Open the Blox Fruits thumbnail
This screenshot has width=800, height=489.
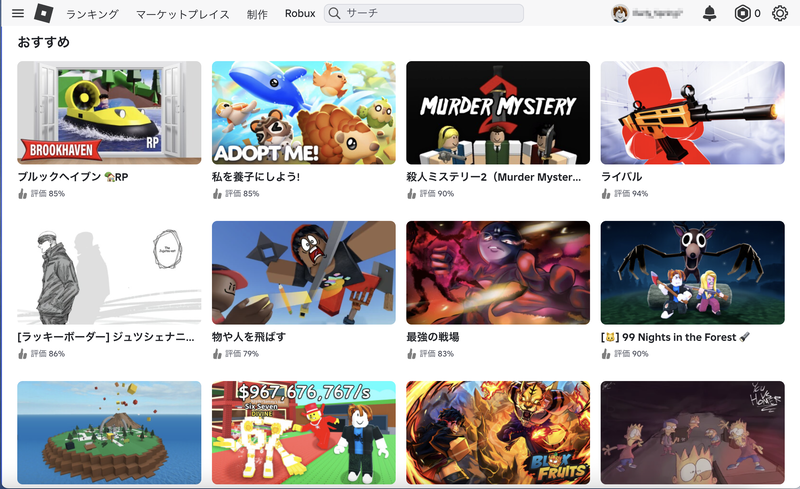pos(498,432)
